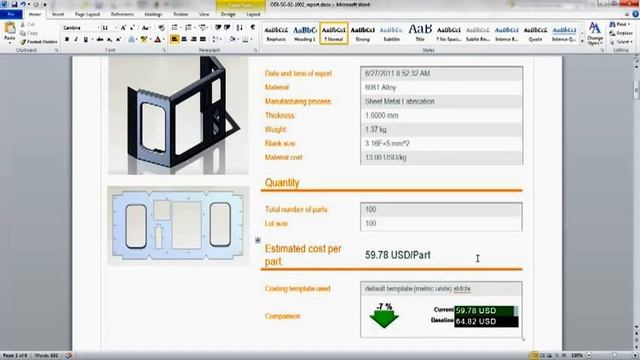Screen dimensions: 640x360
Task: Show paragraph marks
Action: tap(253, 28)
